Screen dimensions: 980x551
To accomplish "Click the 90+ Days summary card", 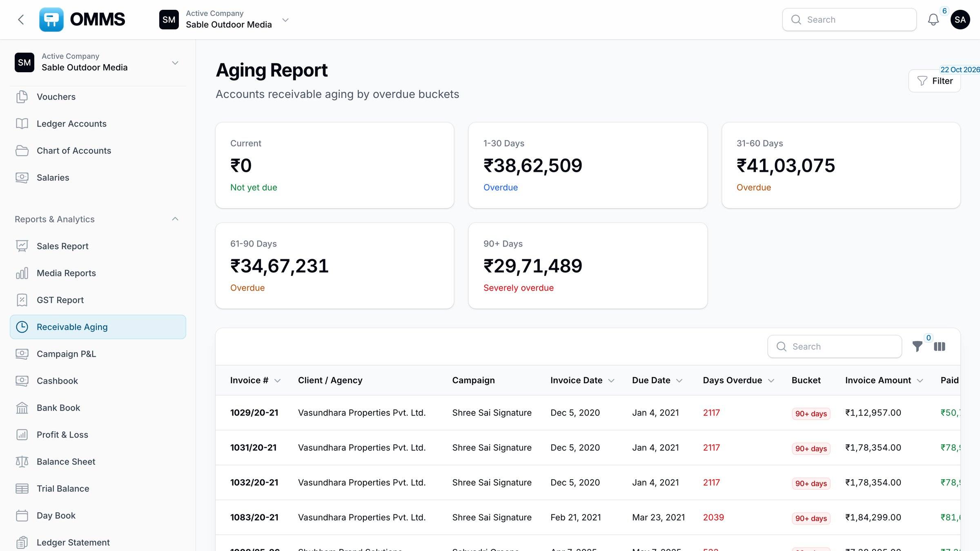I will pyautogui.click(x=588, y=266).
